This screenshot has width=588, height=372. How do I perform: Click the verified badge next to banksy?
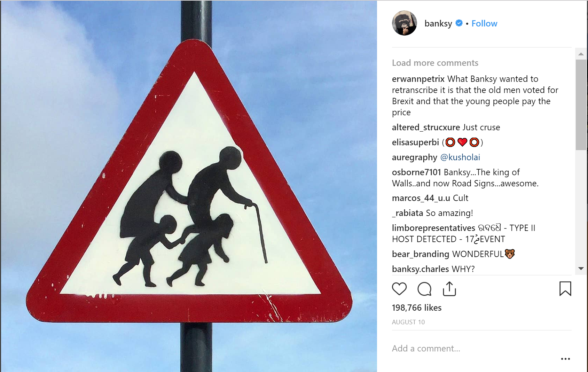[459, 23]
